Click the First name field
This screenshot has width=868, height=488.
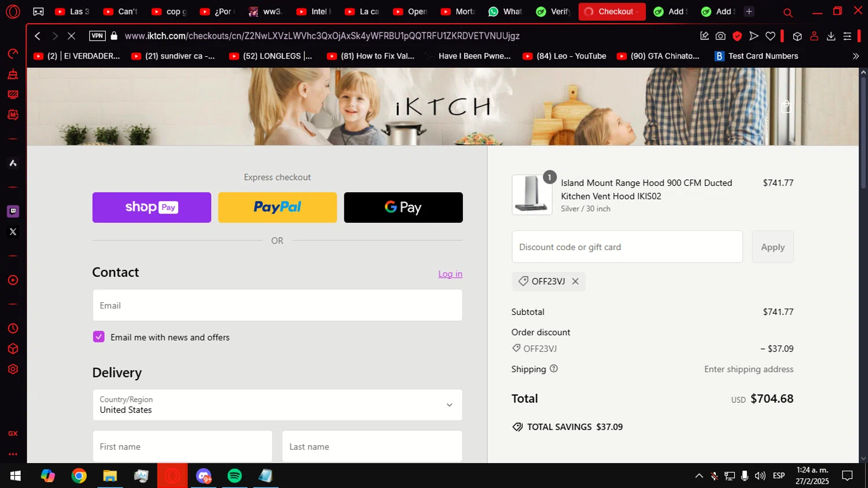coord(182,446)
